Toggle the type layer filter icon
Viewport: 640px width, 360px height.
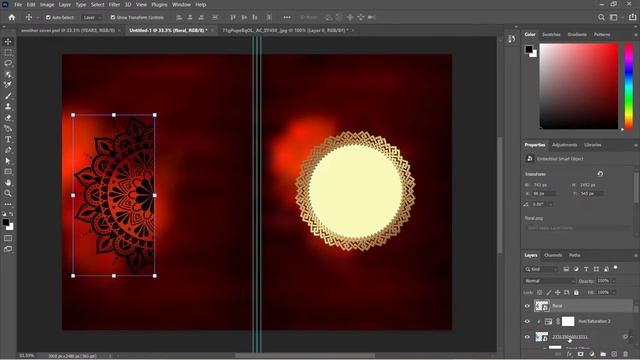point(586,269)
